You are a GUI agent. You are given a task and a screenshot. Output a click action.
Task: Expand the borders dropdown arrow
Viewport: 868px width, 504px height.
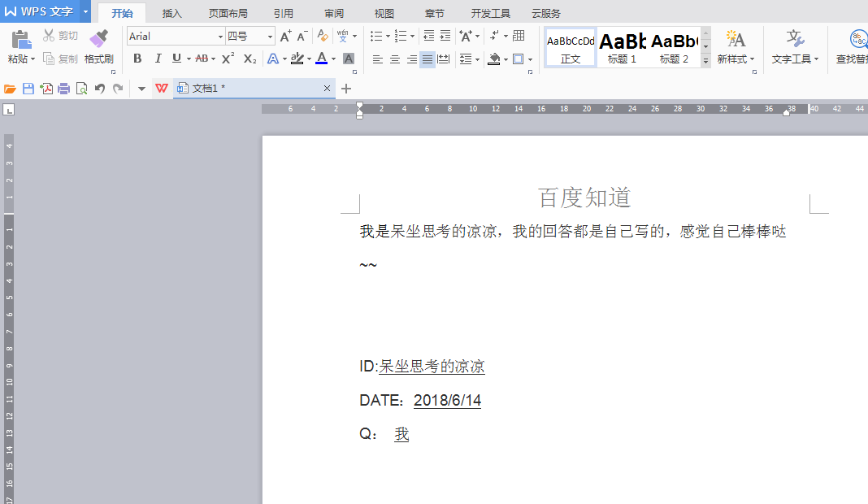[531, 59]
